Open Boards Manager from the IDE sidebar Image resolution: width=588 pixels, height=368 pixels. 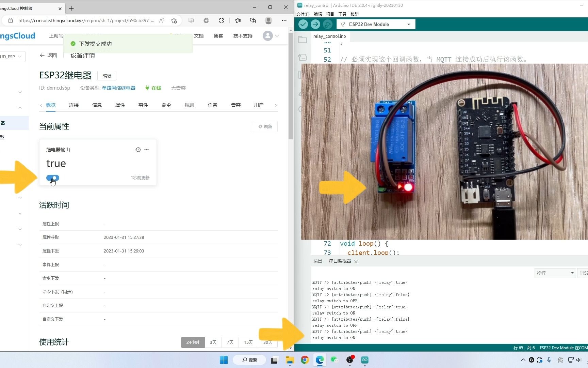303,57
